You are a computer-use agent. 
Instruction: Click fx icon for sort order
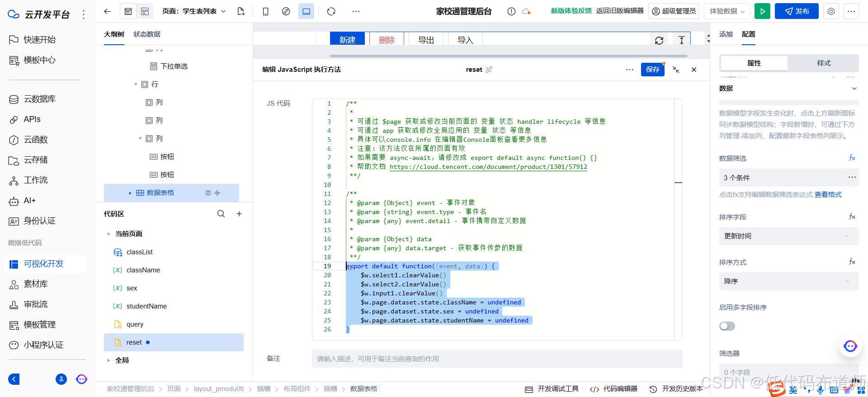point(852,262)
